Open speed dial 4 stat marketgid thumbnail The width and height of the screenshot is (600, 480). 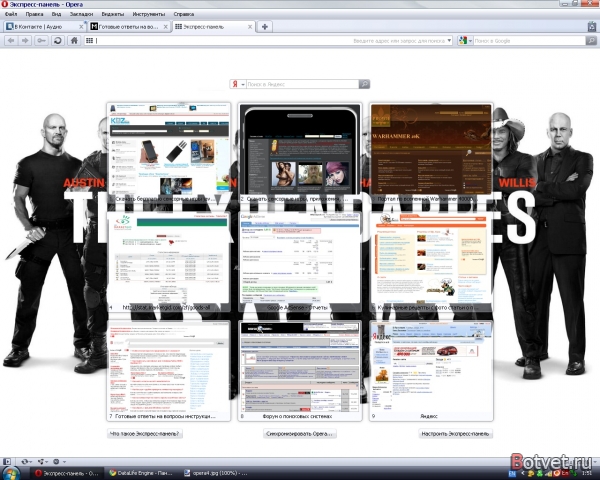pyautogui.click(x=169, y=262)
